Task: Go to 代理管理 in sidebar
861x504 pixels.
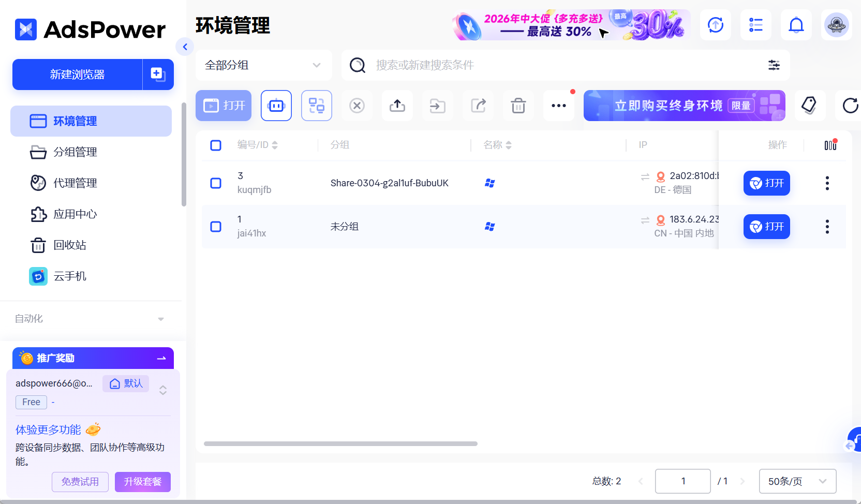Action: pyautogui.click(x=91, y=183)
